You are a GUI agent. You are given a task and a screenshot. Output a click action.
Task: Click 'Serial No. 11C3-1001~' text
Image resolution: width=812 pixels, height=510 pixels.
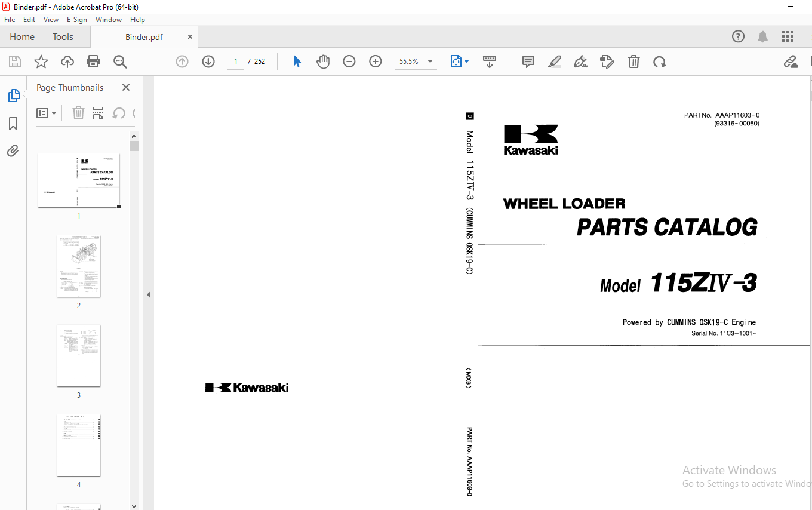pyautogui.click(x=724, y=333)
